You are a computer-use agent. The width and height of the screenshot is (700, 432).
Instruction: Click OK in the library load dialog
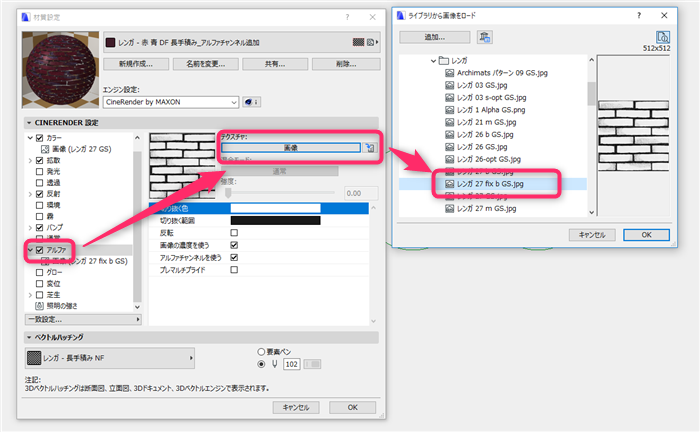(646, 235)
